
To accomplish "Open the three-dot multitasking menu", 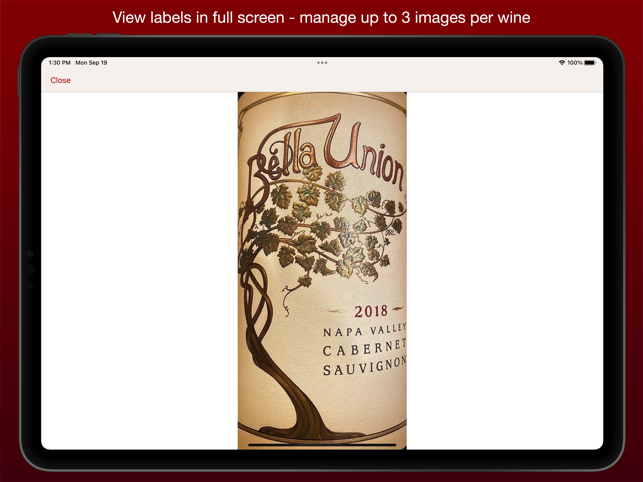I will (x=322, y=63).
